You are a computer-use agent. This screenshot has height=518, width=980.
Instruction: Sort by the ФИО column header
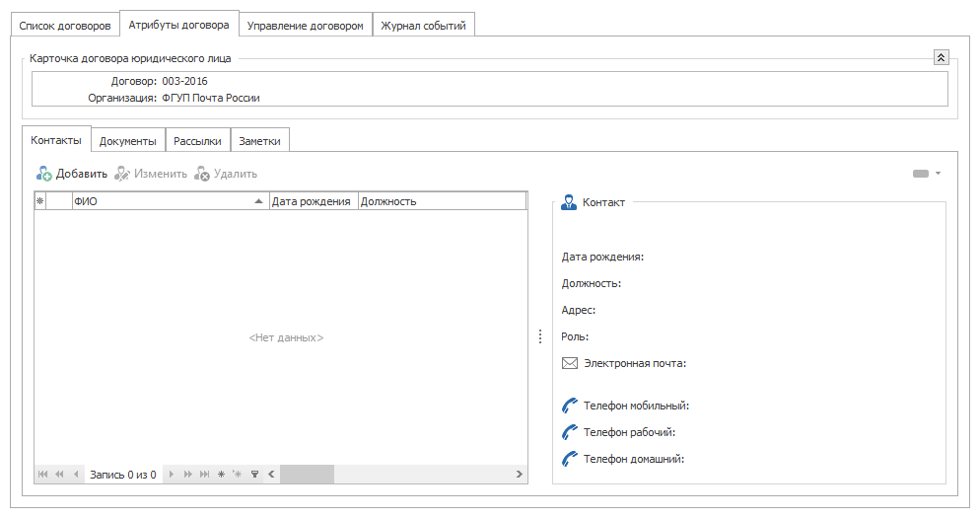click(171, 201)
